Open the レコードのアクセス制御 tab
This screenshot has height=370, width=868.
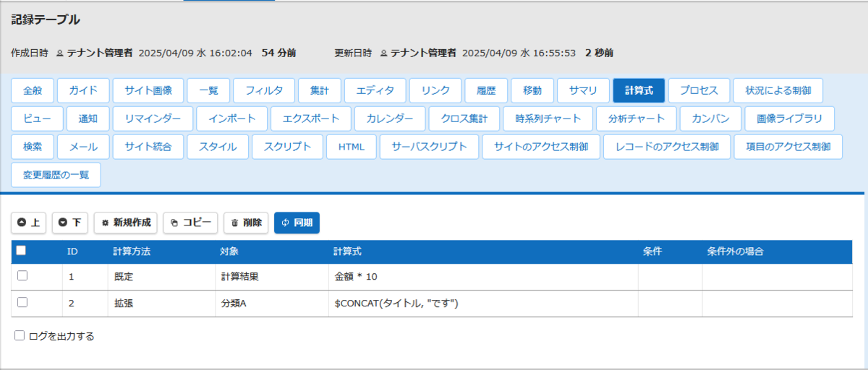click(x=667, y=147)
